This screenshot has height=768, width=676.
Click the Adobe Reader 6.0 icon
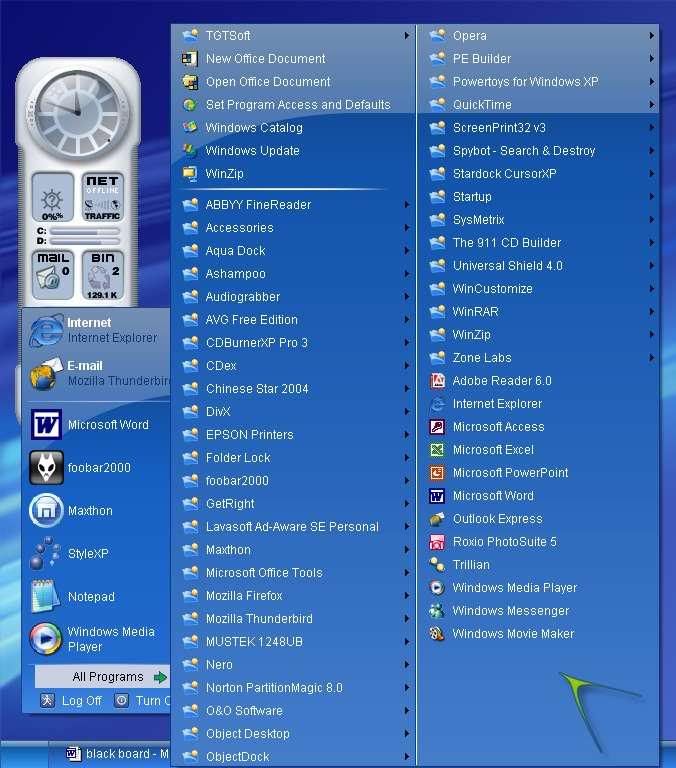437,381
